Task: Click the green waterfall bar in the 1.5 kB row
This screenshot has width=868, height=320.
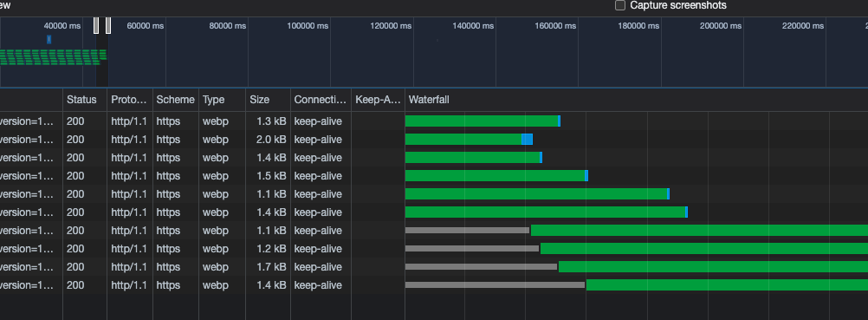Action: click(x=495, y=176)
